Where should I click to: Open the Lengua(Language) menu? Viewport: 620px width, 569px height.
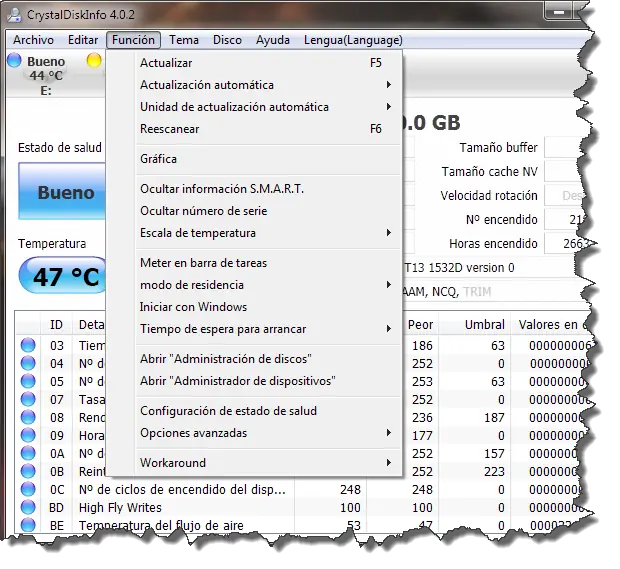(353, 40)
